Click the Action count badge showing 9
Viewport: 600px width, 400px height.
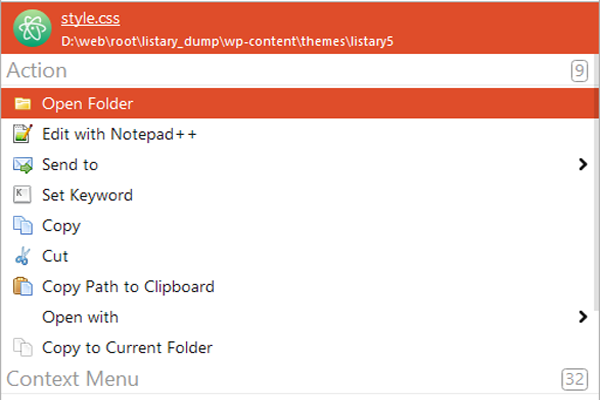click(579, 71)
